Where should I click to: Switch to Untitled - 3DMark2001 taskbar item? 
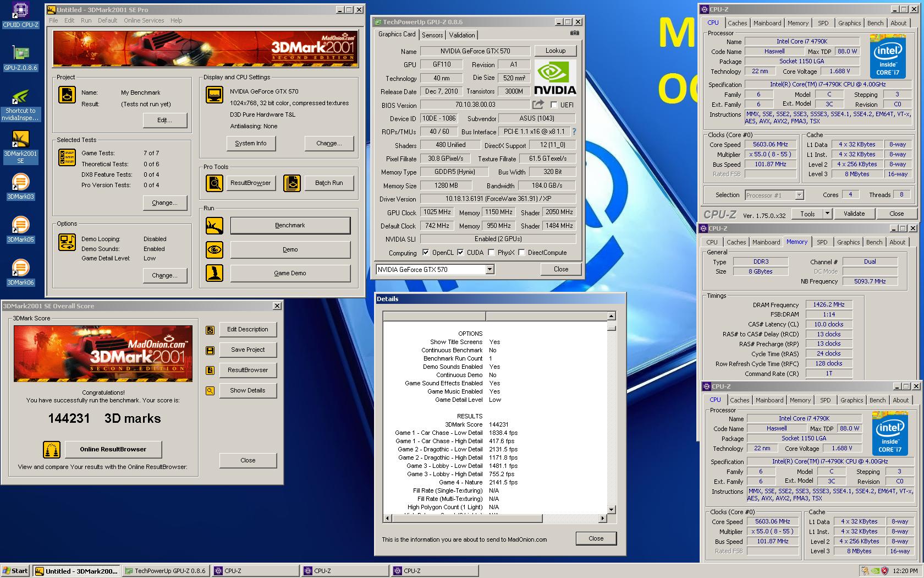(x=76, y=571)
